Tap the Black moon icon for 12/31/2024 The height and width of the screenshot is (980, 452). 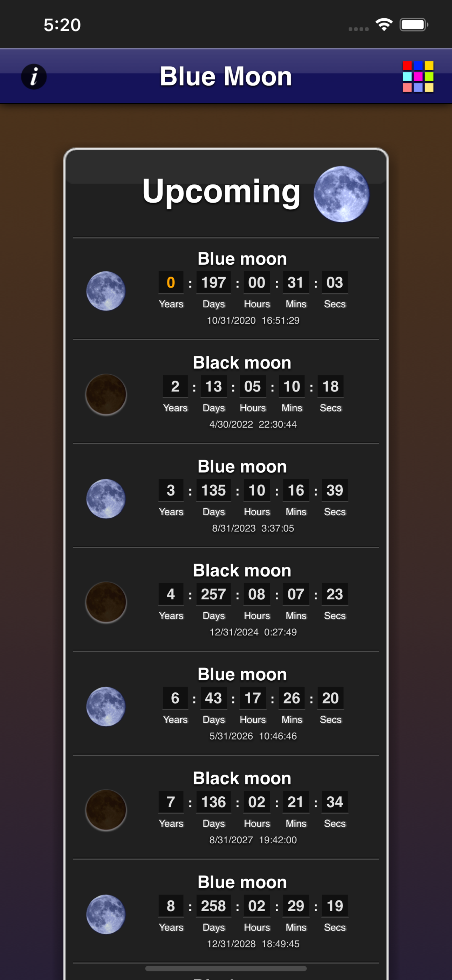[106, 602]
